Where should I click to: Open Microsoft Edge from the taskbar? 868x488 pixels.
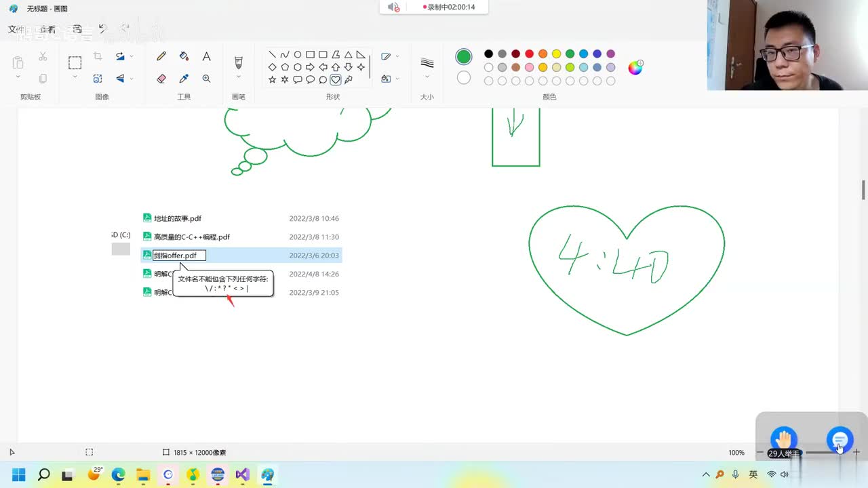(118, 474)
